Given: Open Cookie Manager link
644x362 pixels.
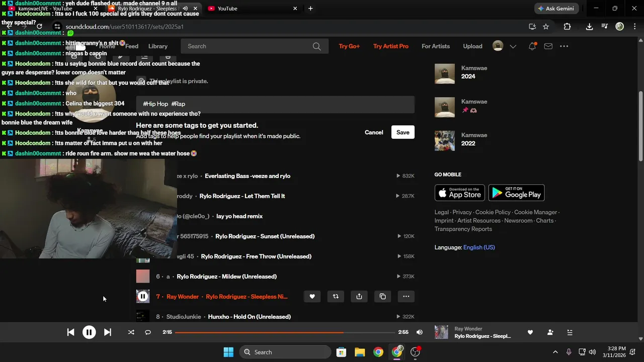Looking at the screenshot, I should (x=535, y=212).
